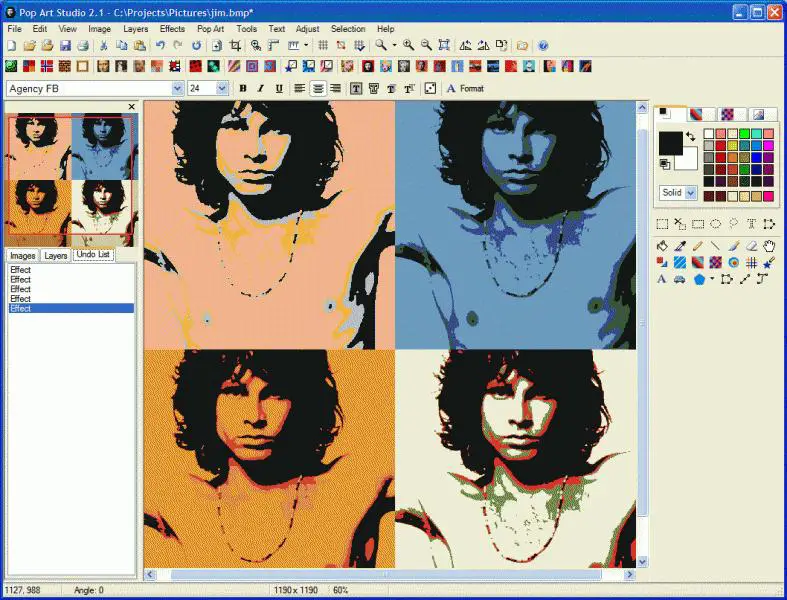
Task: Click the zoom out magnifier icon
Action: [x=426, y=46]
